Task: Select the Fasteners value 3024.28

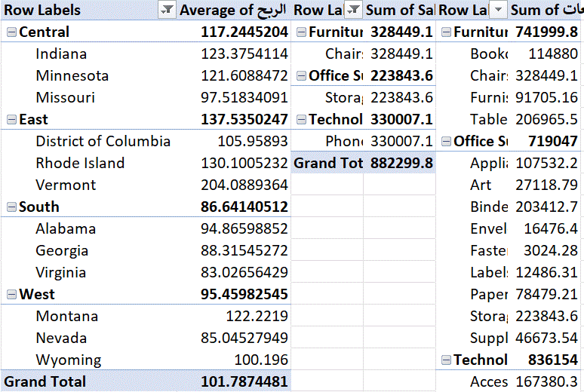Action: click(x=551, y=251)
